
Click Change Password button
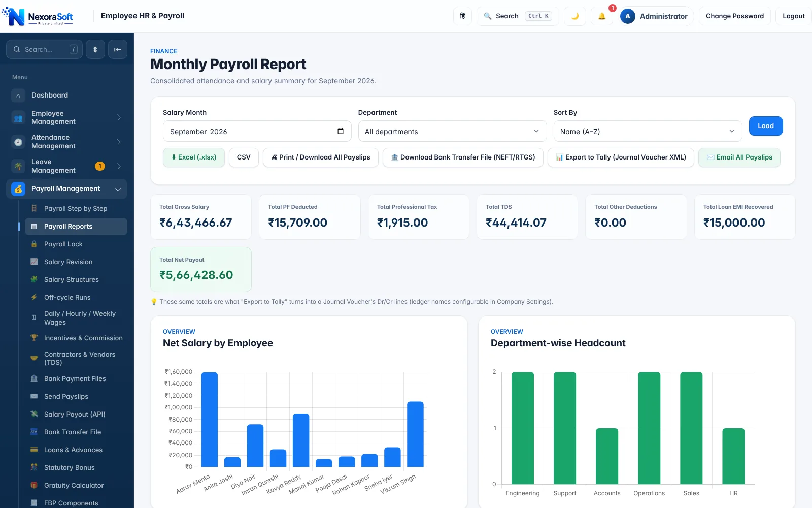pos(735,16)
